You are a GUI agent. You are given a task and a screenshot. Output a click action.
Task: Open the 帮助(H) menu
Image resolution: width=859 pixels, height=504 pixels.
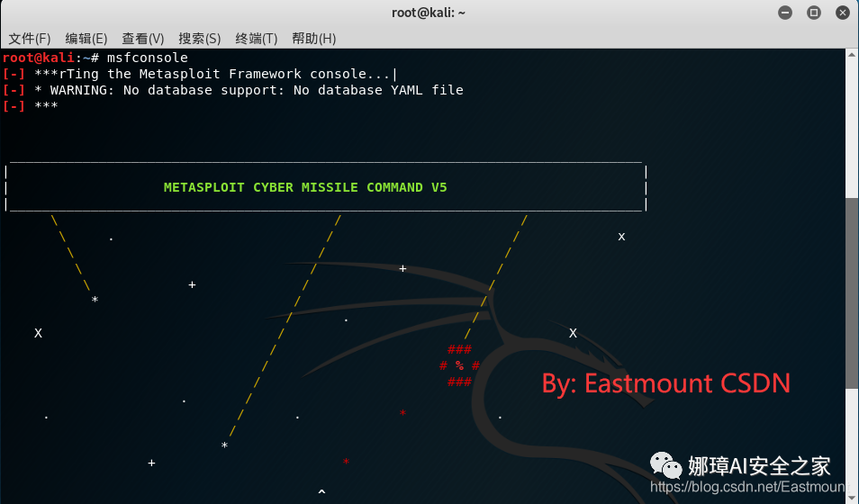tap(314, 39)
